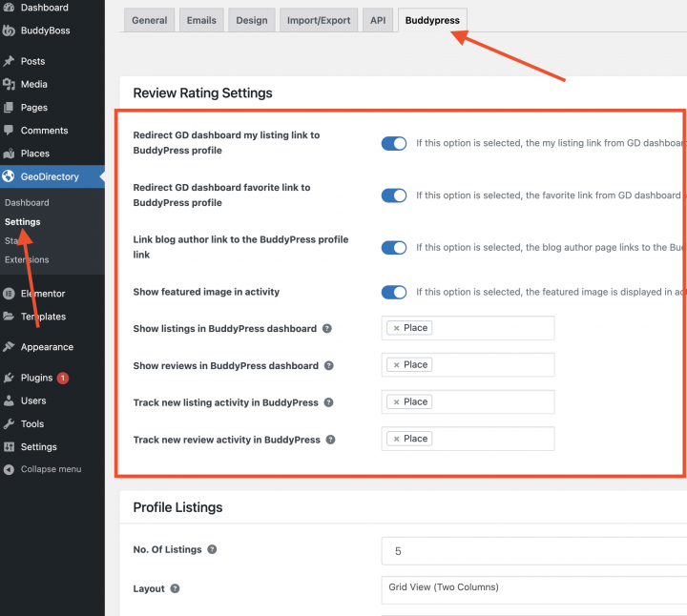Image resolution: width=687 pixels, height=616 pixels.
Task: Click help icon next to Layout label
Action: [x=175, y=588]
